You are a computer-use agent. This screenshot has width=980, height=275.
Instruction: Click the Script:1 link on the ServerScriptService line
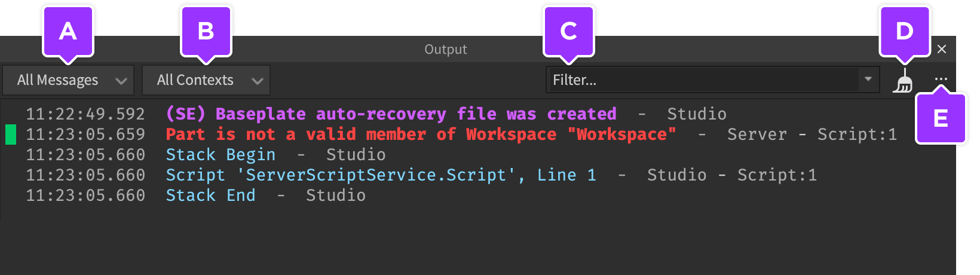pos(777,175)
